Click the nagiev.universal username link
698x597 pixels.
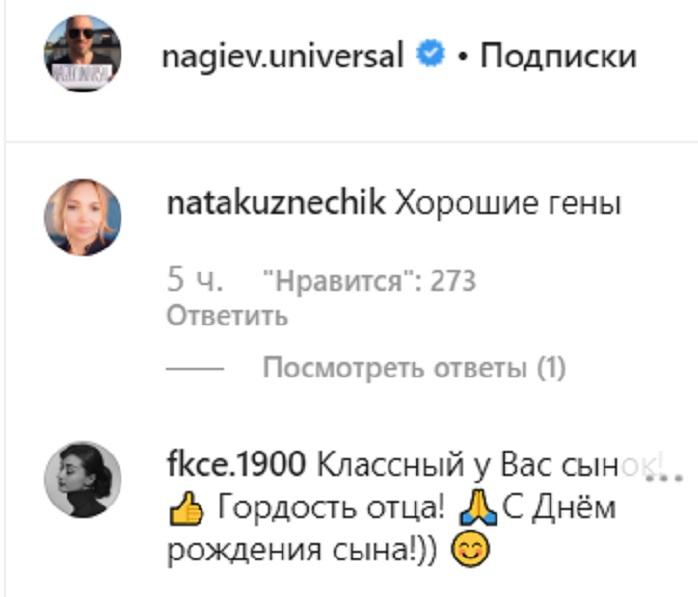(283, 55)
